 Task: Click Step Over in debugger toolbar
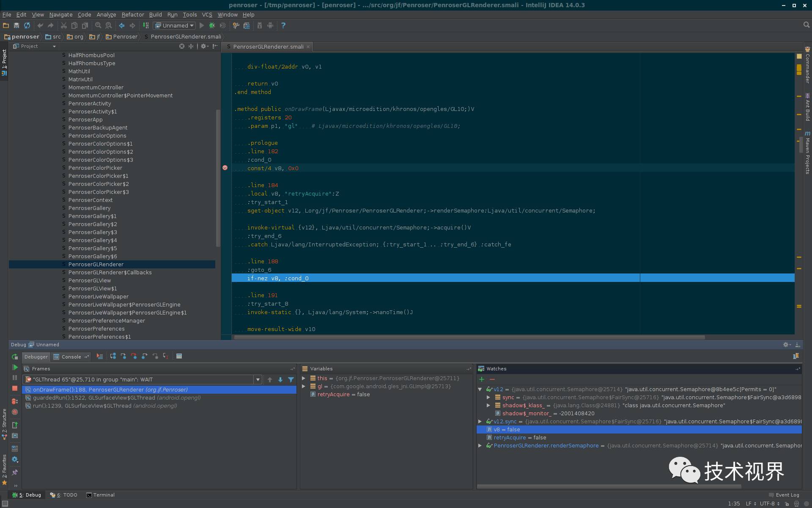click(x=113, y=356)
